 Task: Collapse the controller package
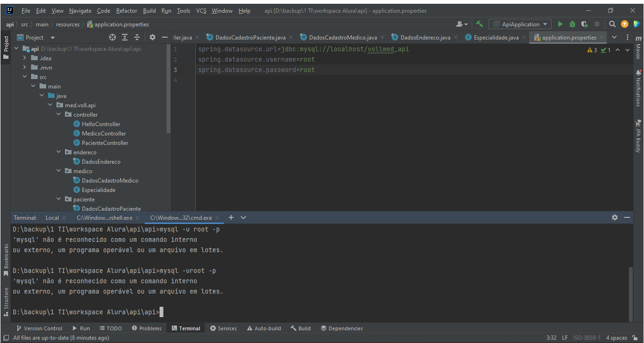click(x=59, y=114)
